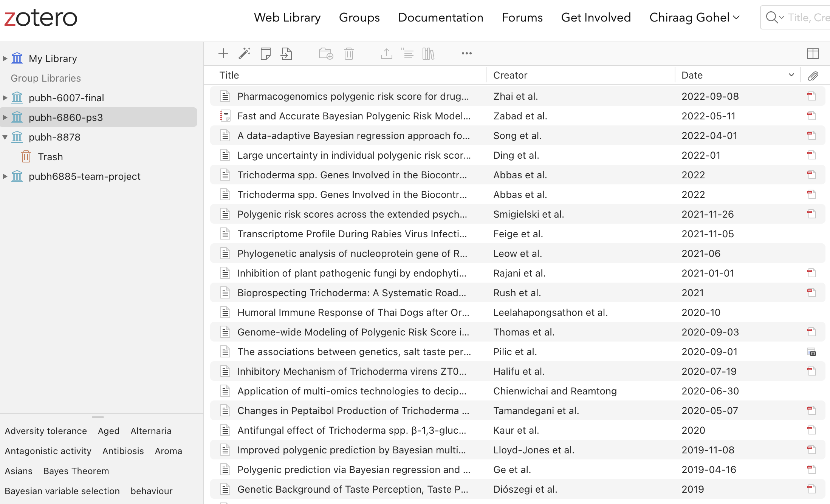Toggle the Antibiosis tag filter
The height and width of the screenshot is (504, 830).
tap(123, 451)
